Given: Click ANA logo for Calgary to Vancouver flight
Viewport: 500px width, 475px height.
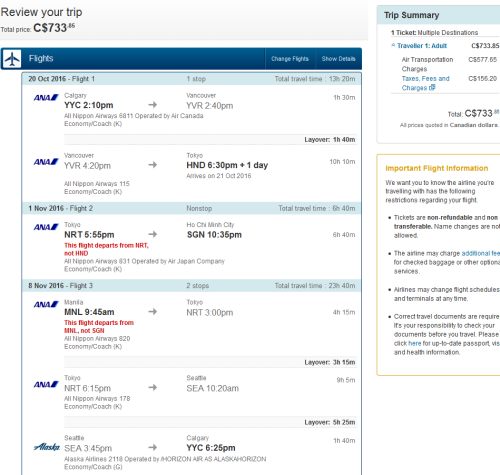Looking at the screenshot, I should coord(46,98).
